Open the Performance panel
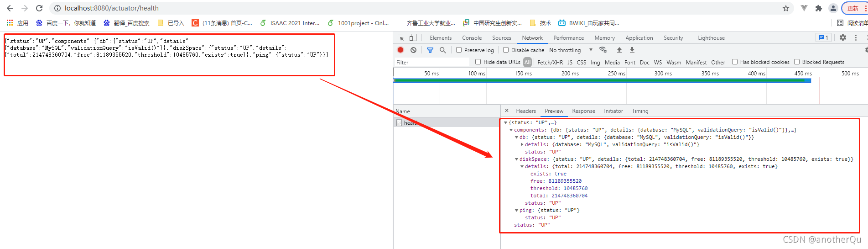 click(x=568, y=38)
